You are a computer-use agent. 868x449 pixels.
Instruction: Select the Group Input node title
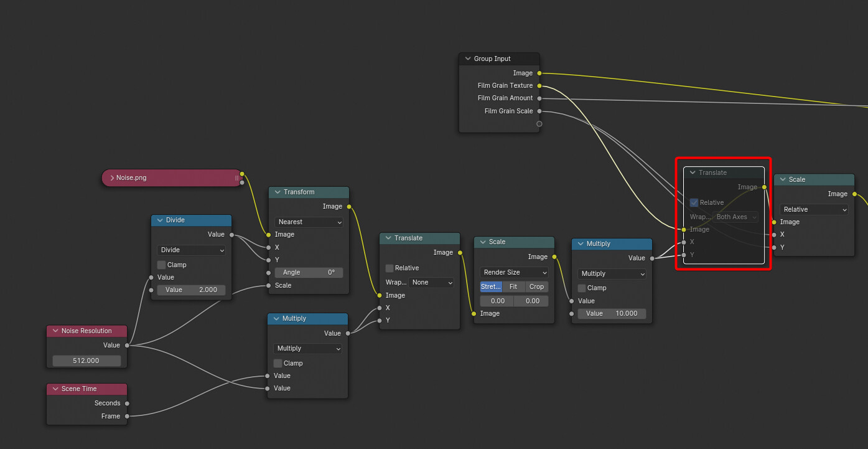[x=492, y=59]
